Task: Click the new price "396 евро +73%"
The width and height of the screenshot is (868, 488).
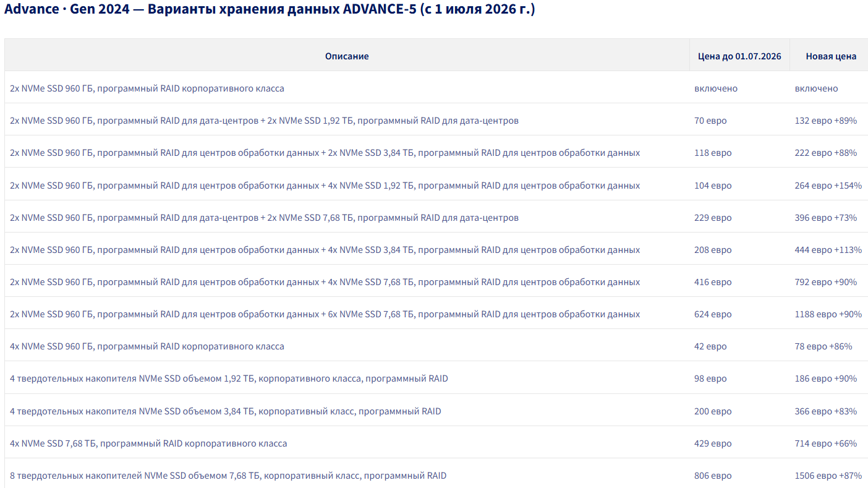Action: 826,218
